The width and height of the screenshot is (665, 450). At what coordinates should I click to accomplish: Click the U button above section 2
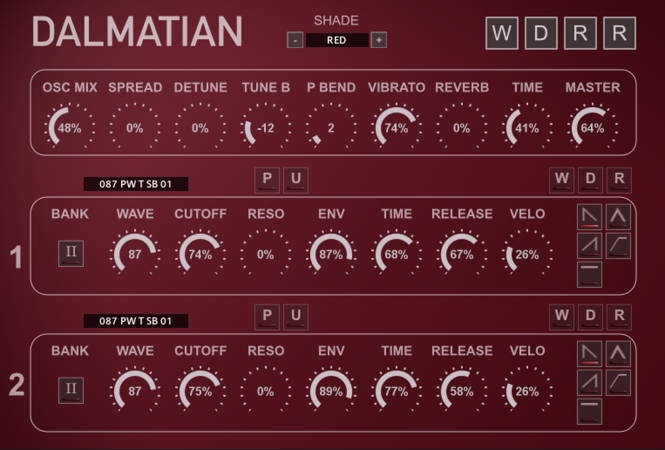tap(296, 318)
